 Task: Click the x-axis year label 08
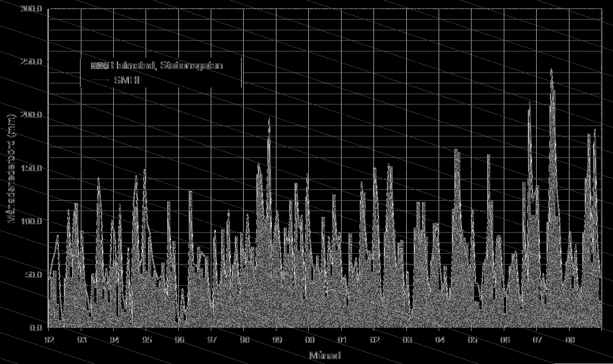569,340
